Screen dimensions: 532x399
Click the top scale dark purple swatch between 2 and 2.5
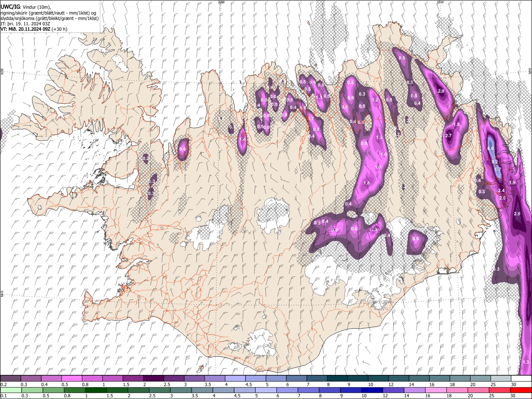click(153, 379)
